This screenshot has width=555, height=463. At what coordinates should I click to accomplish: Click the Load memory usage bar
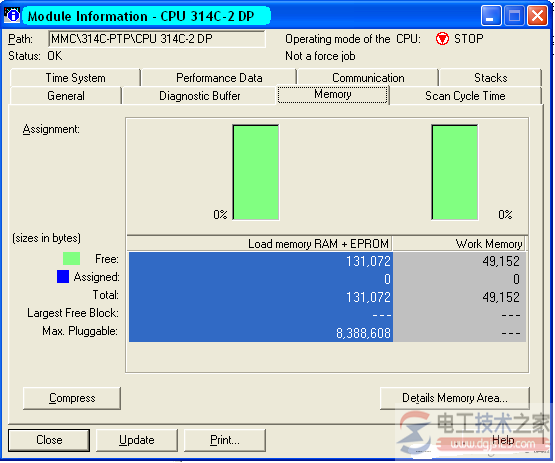point(256,172)
